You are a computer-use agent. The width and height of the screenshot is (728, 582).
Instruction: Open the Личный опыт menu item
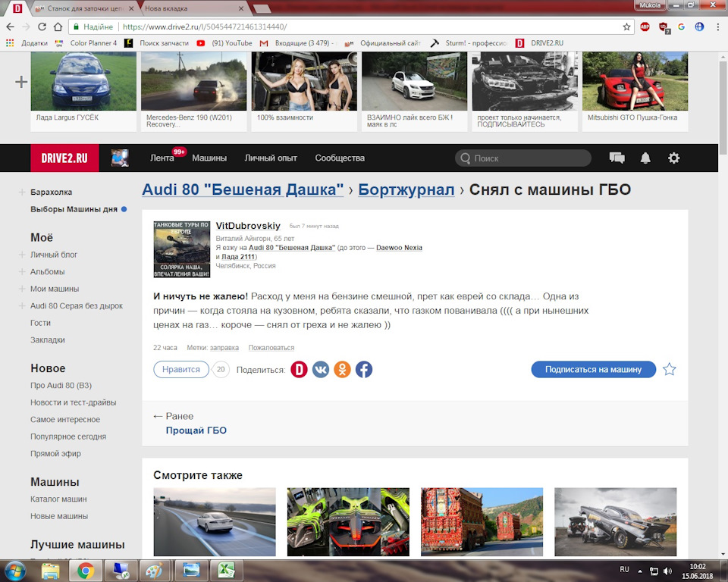click(271, 158)
